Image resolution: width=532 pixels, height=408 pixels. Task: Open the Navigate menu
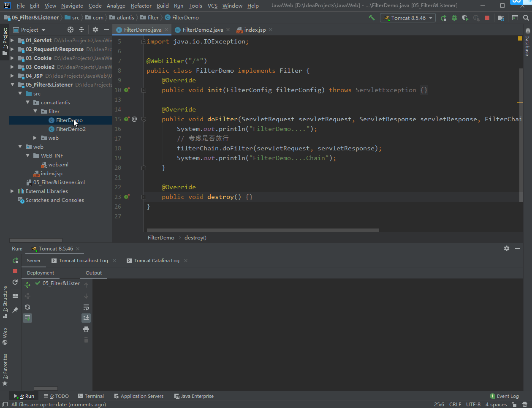[72, 5]
